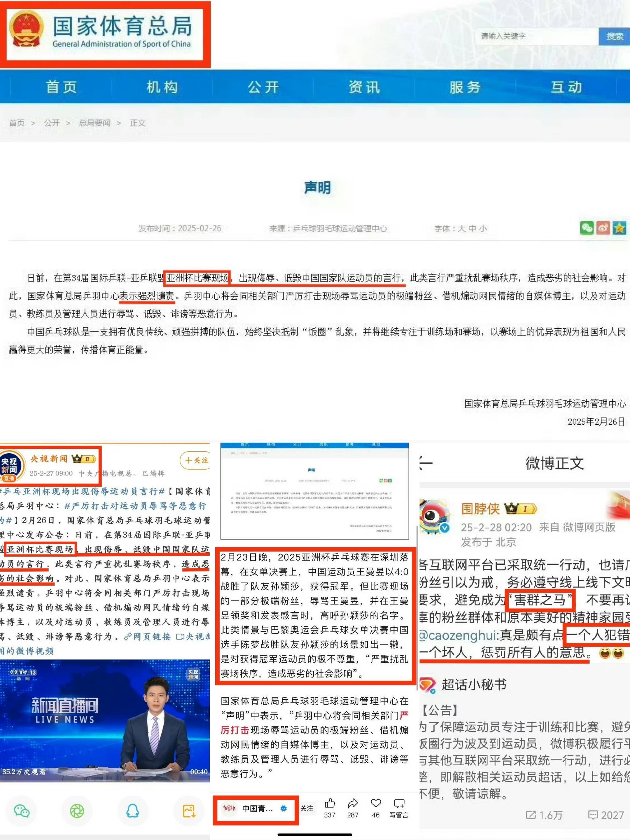Screen dimensions: 630x840
Task: Open the 服务 navigation menu
Action: 465,87
